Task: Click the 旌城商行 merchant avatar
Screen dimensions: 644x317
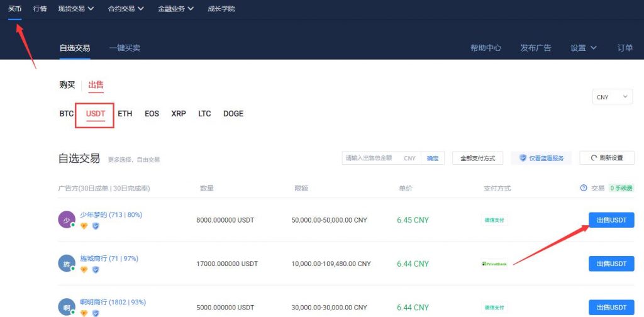Action: 67,263
